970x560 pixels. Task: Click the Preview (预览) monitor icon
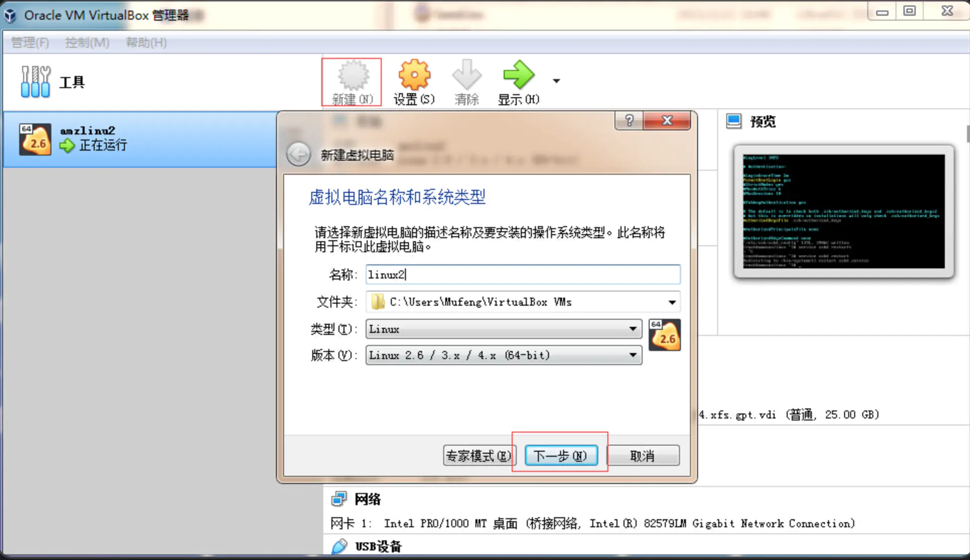pos(734,121)
